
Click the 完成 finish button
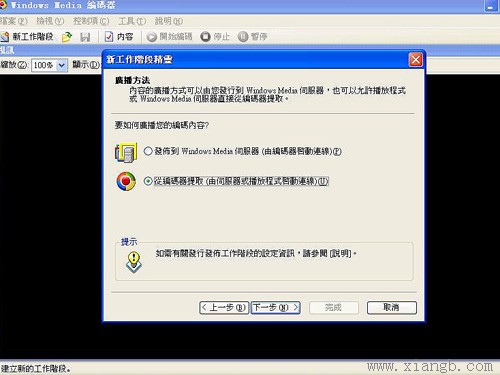coord(334,307)
